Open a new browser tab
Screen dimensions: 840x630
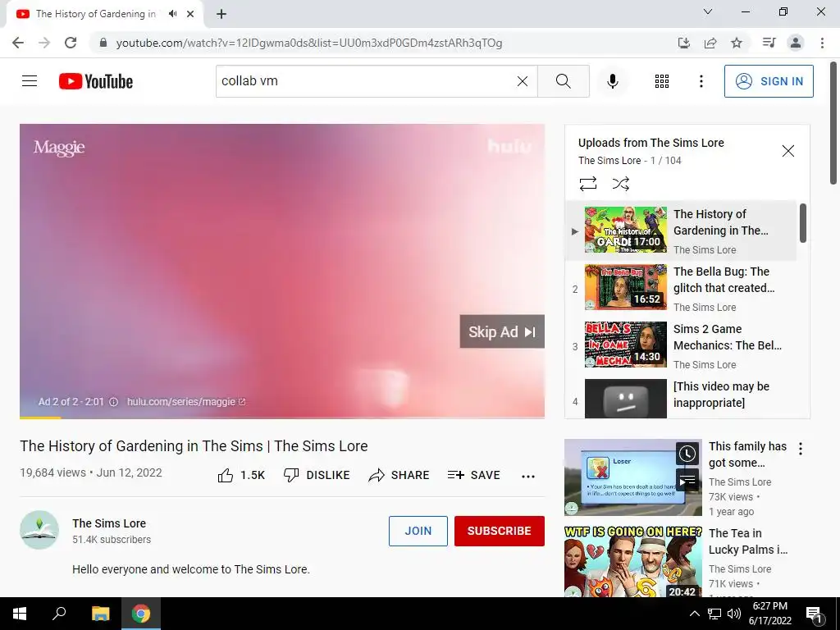pos(221,14)
